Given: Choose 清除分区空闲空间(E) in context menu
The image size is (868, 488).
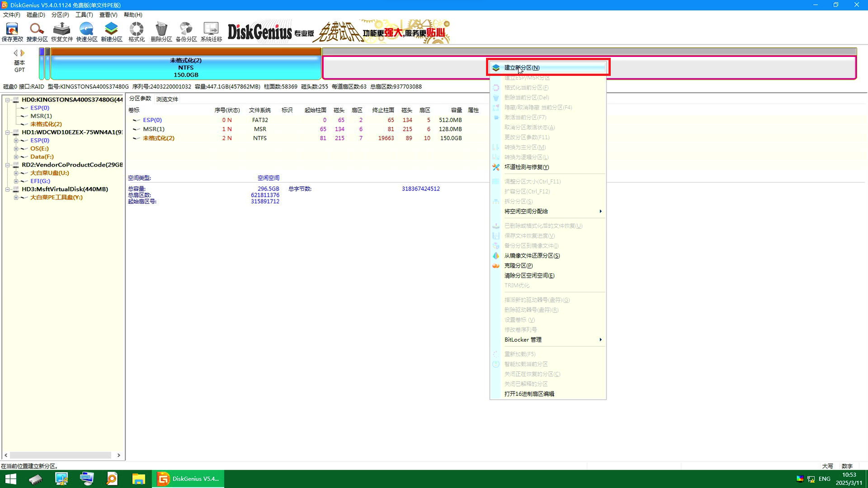Looking at the screenshot, I should coord(548,275).
